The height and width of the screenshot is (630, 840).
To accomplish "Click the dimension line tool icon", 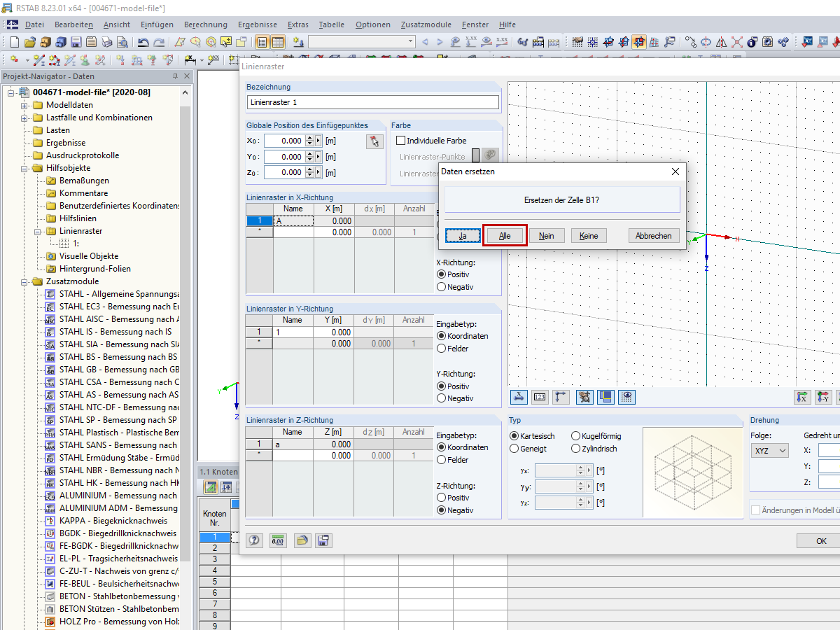I will click(190, 60).
